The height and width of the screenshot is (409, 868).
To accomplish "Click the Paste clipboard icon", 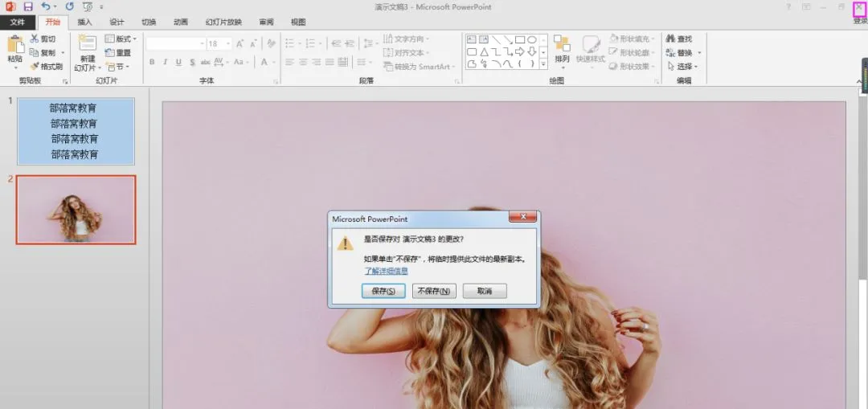I will [x=15, y=44].
